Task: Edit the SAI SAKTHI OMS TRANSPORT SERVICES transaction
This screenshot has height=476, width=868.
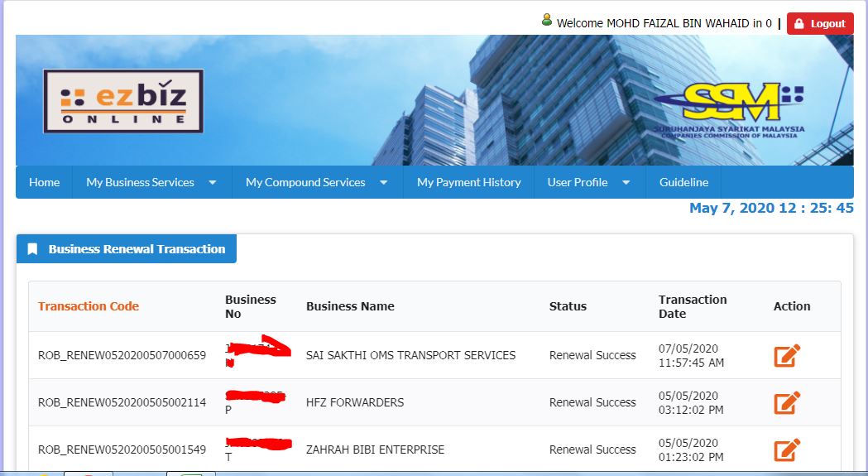Action: (x=787, y=355)
